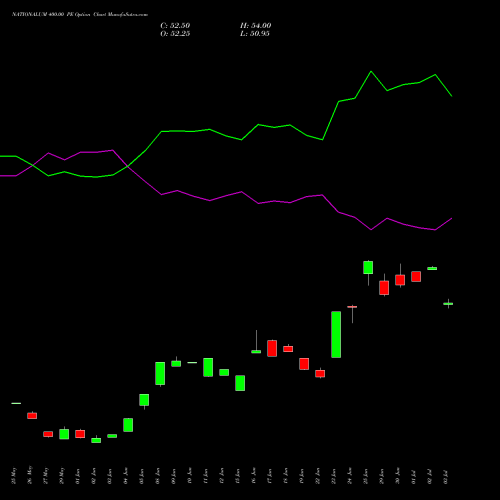Click the low value L: 50.95
Image resolution: width=500 pixels, height=500 pixels.
click(x=255, y=34)
